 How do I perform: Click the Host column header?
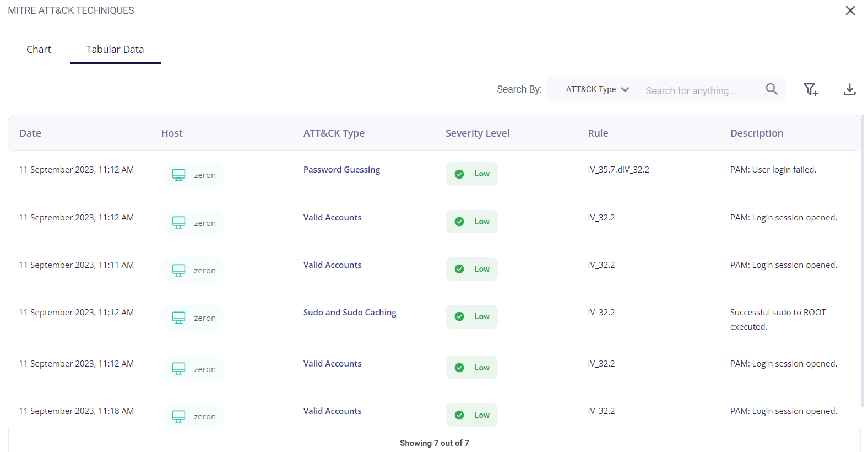pyautogui.click(x=172, y=133)
